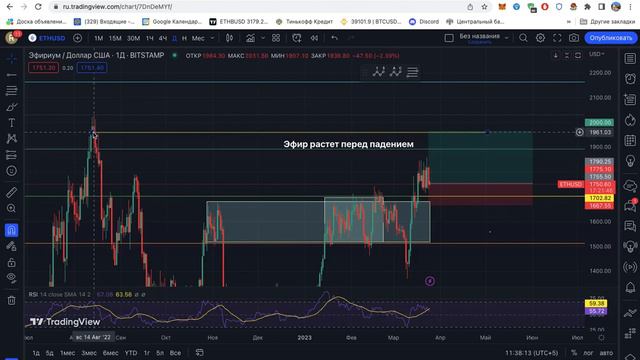Open the USD currency dropdown on price scale
This screenshot has height=360, width=640.
[597, 54]
